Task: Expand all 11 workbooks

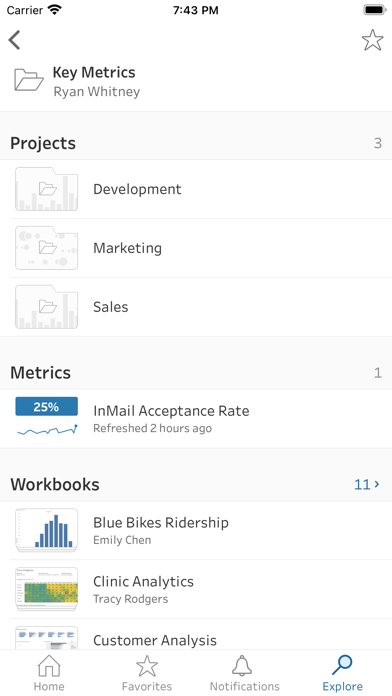Action: 367,484
